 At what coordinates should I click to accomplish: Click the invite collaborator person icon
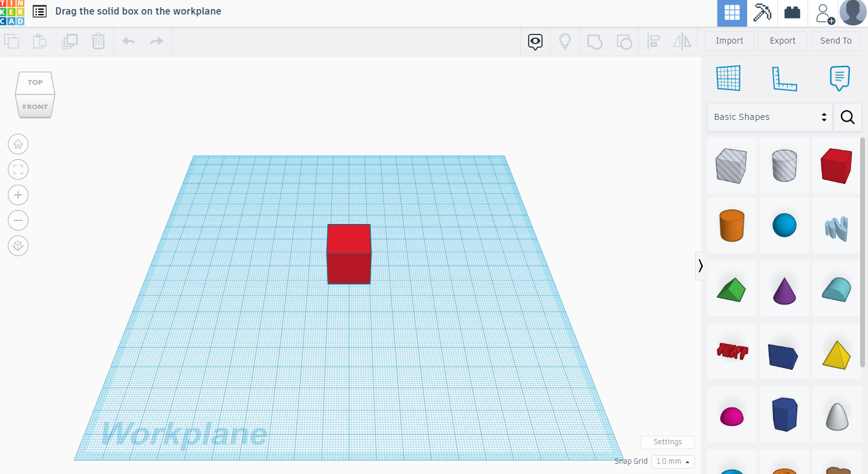(824, 13)
